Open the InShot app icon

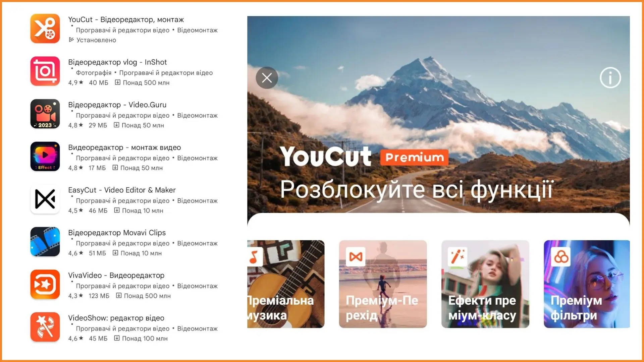point(45,71)
